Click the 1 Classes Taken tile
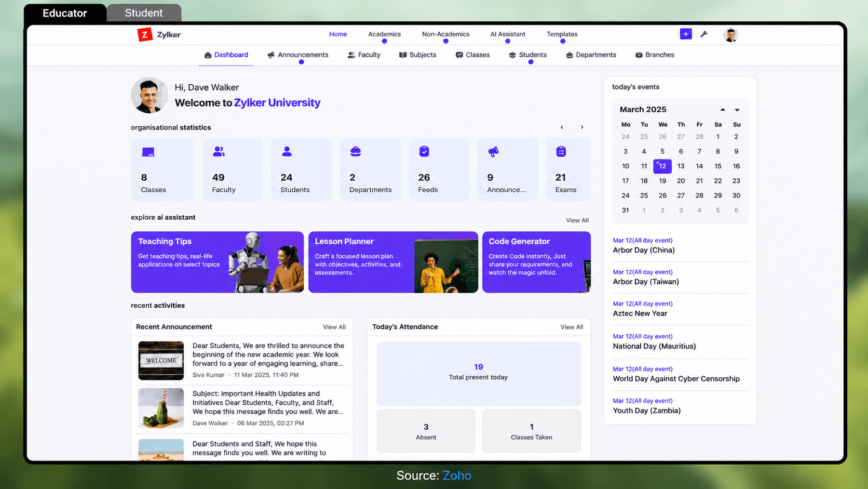 531,431
